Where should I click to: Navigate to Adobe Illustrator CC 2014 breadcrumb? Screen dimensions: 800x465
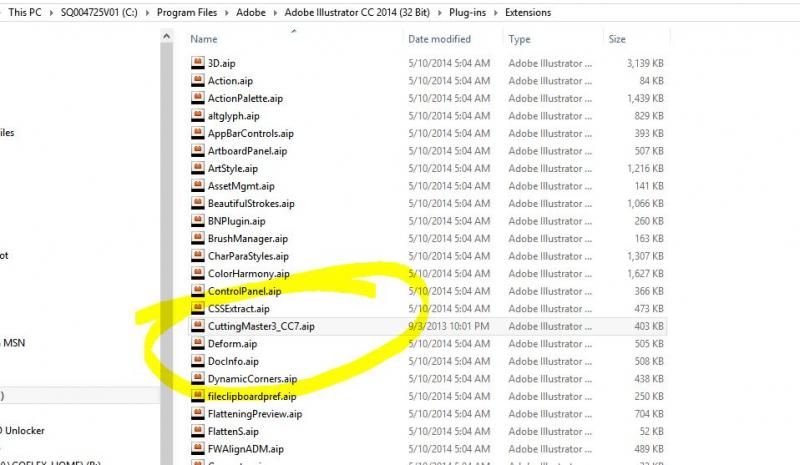click(x=357, y=12)
